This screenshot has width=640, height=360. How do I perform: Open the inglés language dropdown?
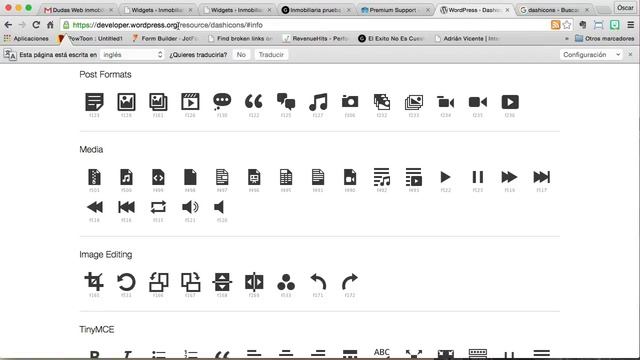pyautogui.click(x=132, y=55)
